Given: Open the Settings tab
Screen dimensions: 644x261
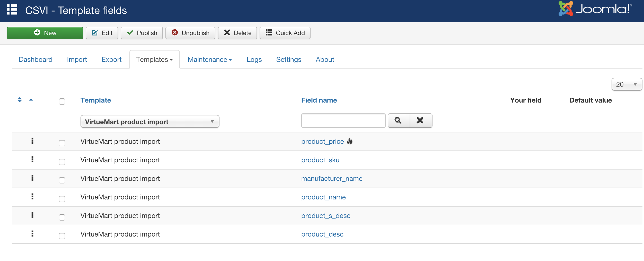Looking at the screenshot, I should (289, 60).
